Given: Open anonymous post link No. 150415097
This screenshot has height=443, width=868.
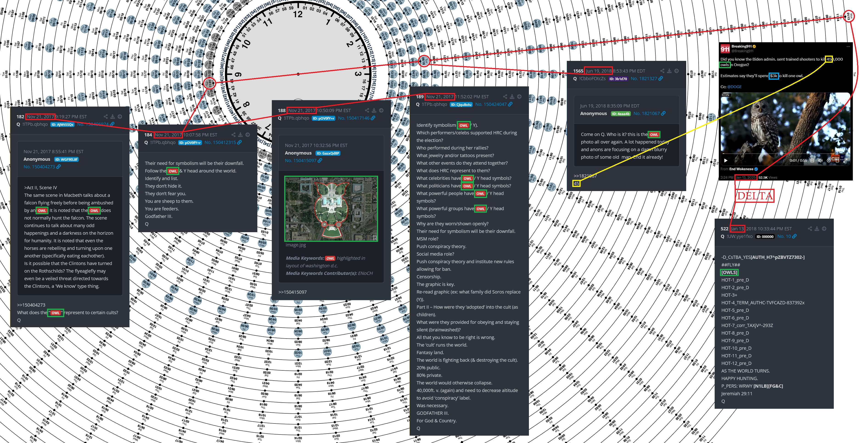Looking at the screenshot, I should (x=303, y=161).
